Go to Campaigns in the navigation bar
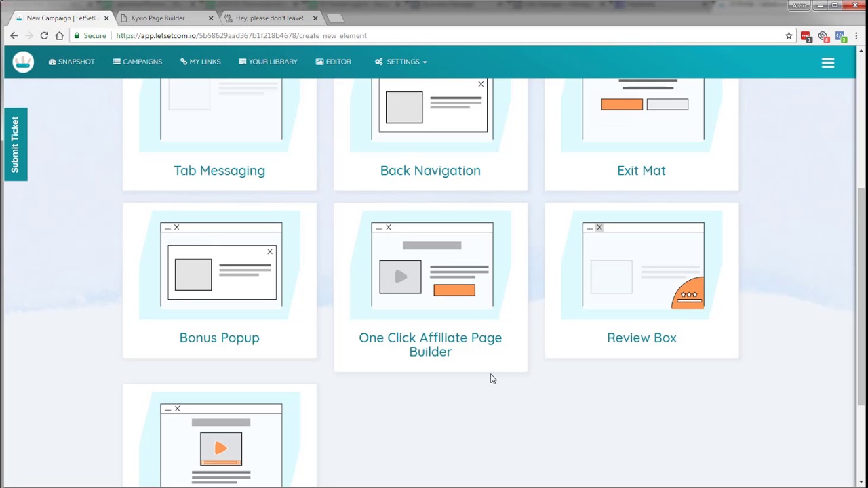Screen dimensions: 868x488 point(138,62)
